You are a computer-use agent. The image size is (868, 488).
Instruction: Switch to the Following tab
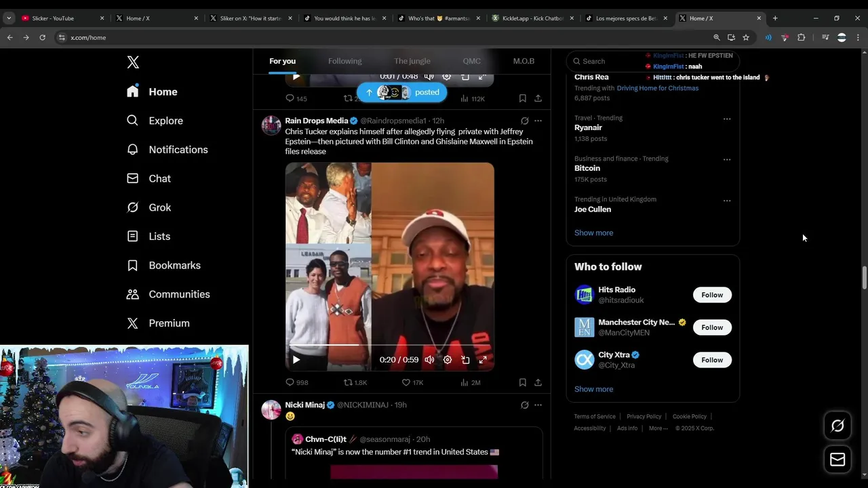[x=344, y=61]
